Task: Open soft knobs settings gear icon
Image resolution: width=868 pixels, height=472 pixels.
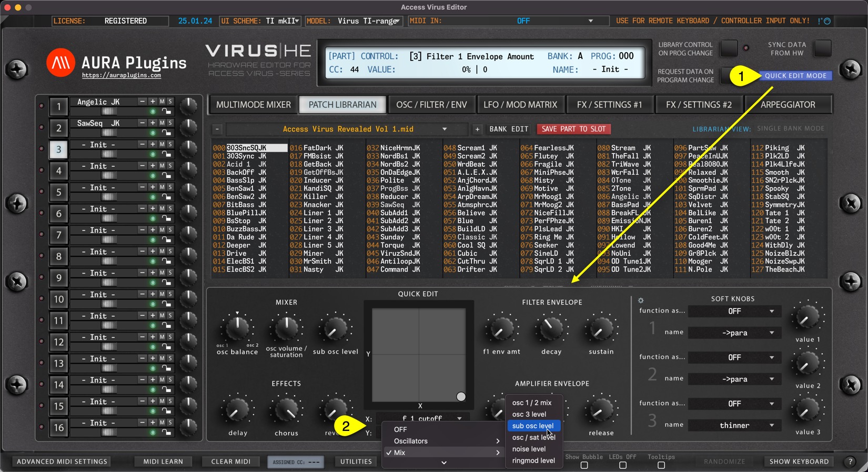Action: tap(641, 300)
